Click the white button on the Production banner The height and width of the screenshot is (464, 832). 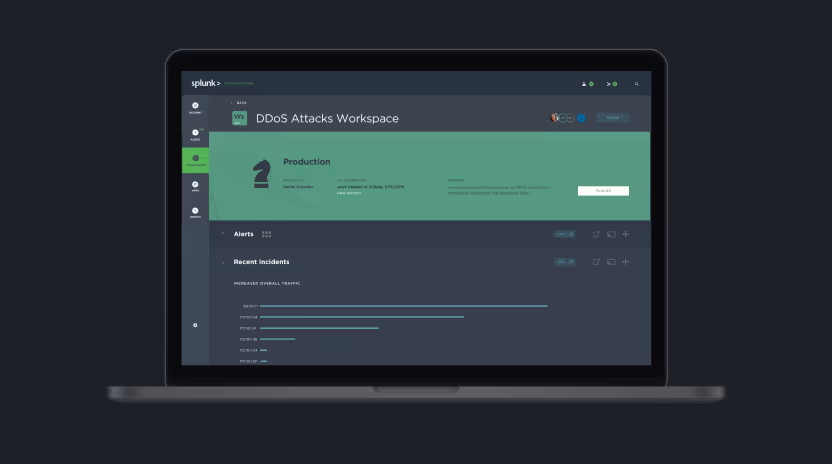[603, 191]
